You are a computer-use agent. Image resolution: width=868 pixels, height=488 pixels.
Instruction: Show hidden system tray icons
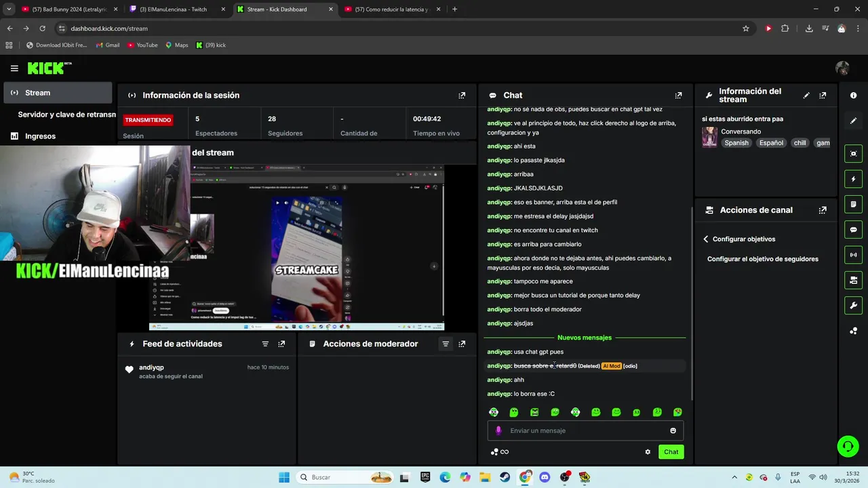coord(734,477)
